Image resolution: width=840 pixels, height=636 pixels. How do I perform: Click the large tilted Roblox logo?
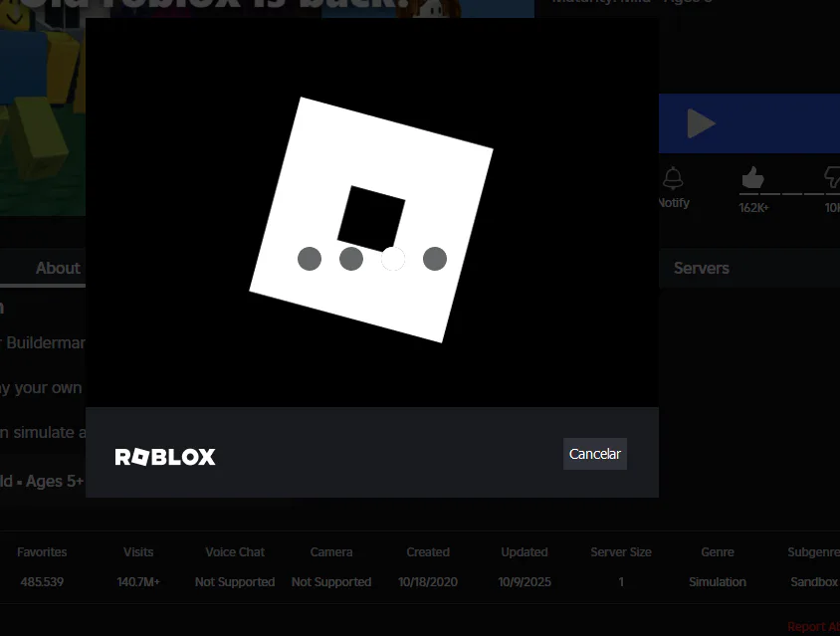click(371, 220)
